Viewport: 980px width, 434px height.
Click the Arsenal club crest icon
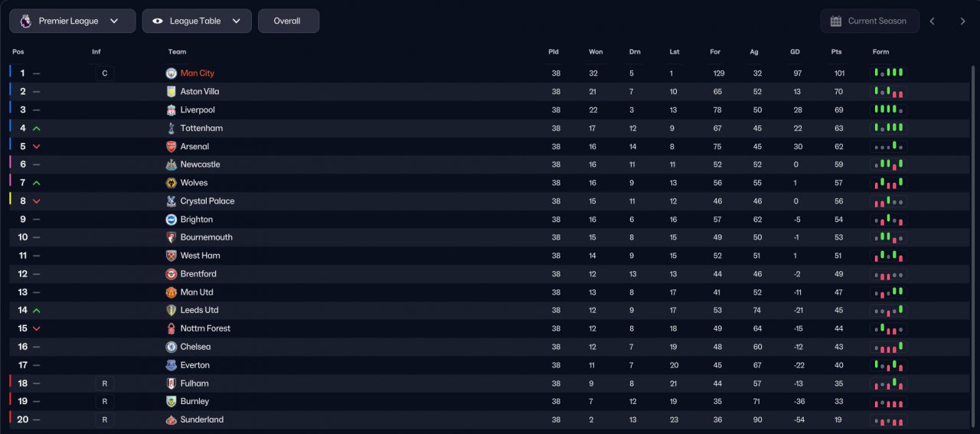[171, 147]
